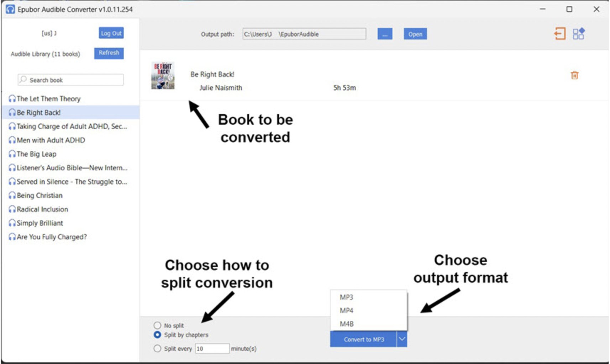Select Taking Charge of Adult ADHD book
The width and height of the screenshot is (610, 364).
click(x=70, y=126)
